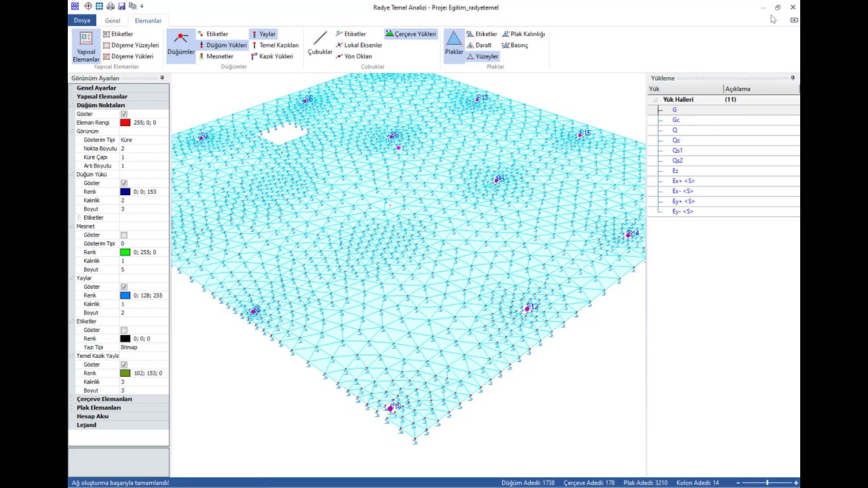Click the save icon in quick access toolbar
This screenshot has width=868, height=488.
point(121,7)
